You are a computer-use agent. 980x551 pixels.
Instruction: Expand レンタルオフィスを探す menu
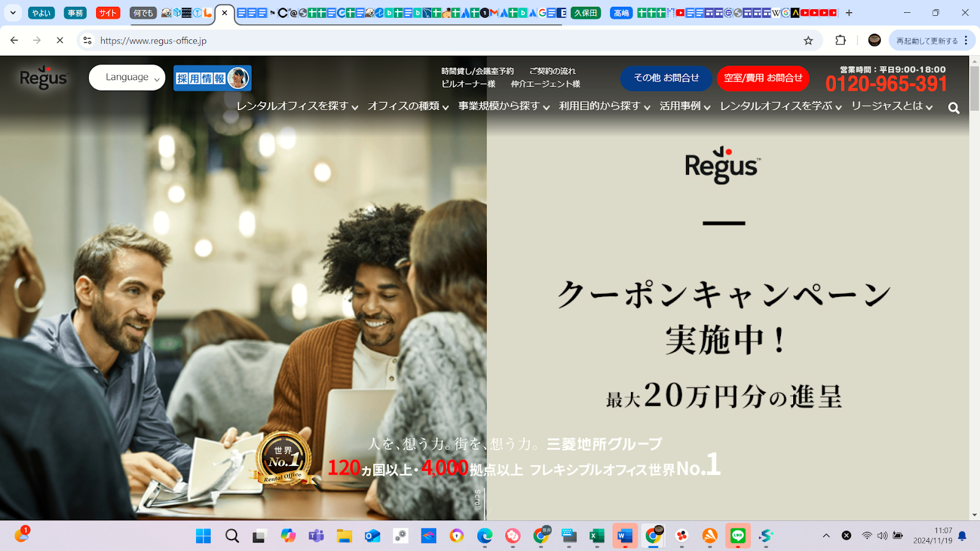(297, 107)
